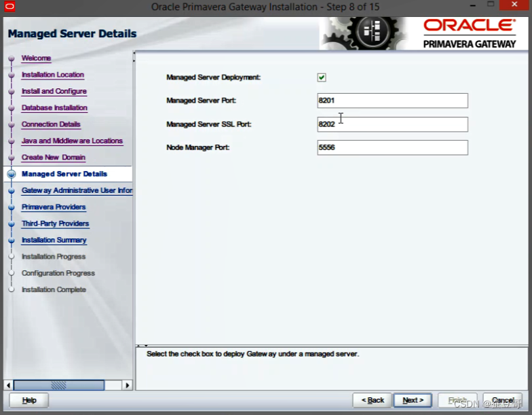Click the Installation Location step bullet icon

tap(12, 75)
